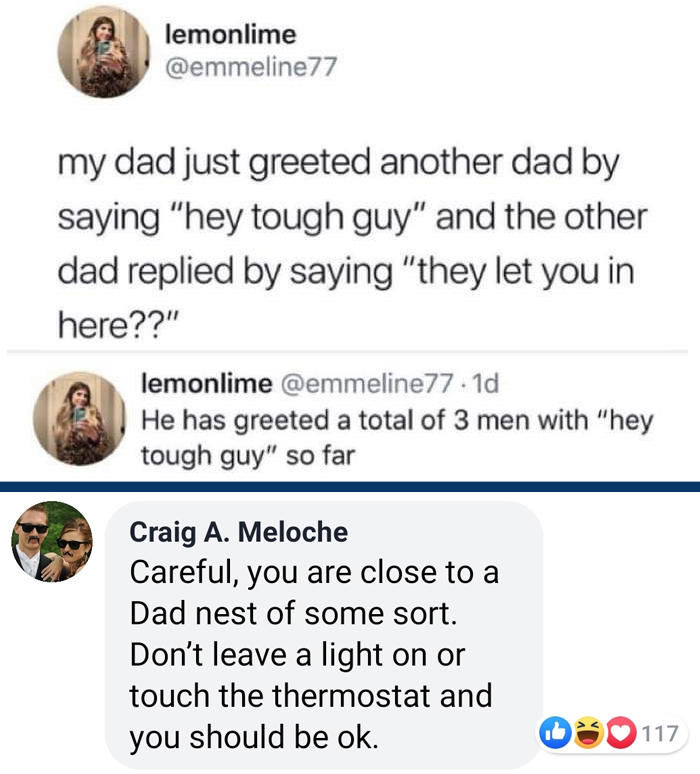Click the thin grey line under main tweet

[350, 352]
